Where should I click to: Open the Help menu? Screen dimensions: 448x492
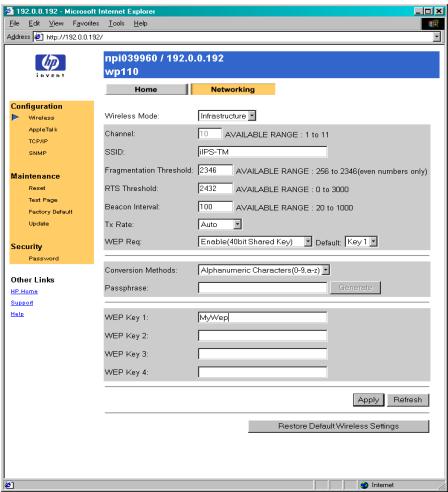click(x=140, y=24)
